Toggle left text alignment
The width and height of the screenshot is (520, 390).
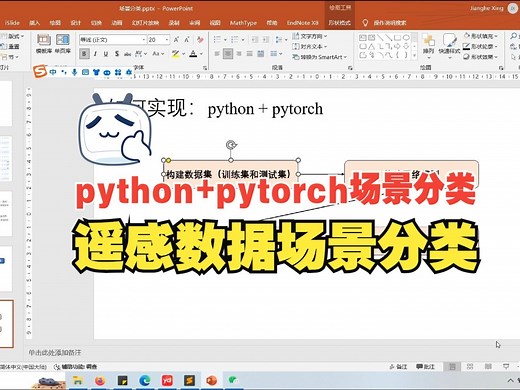[217, 54]
